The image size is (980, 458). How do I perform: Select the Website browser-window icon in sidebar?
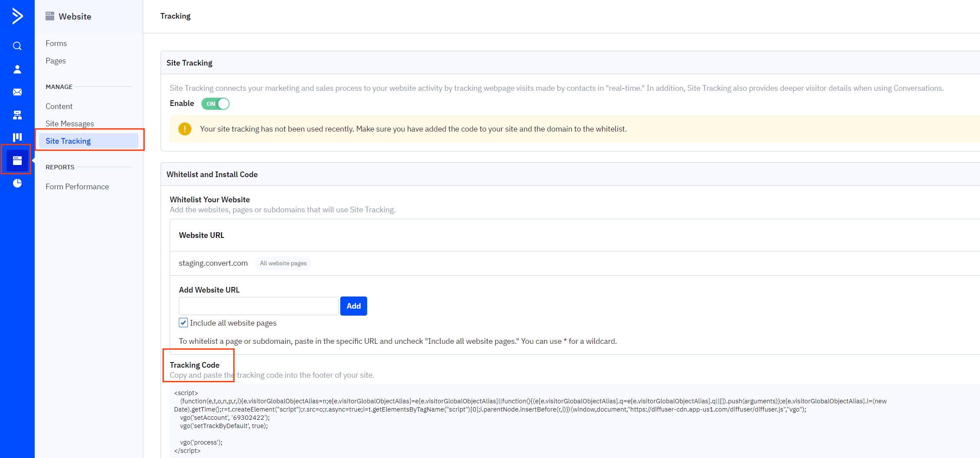[16, 160]
